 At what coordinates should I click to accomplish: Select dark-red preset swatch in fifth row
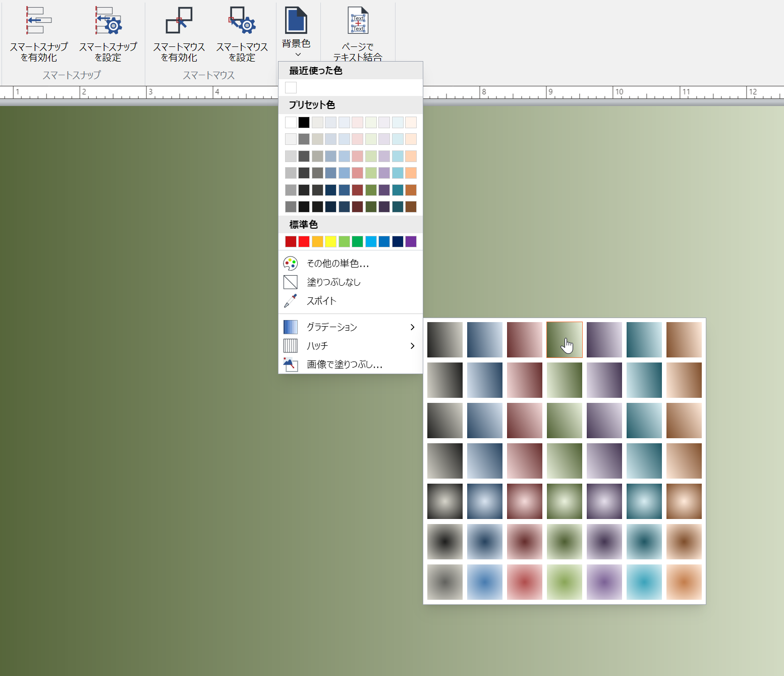click(x=357, y=190)
